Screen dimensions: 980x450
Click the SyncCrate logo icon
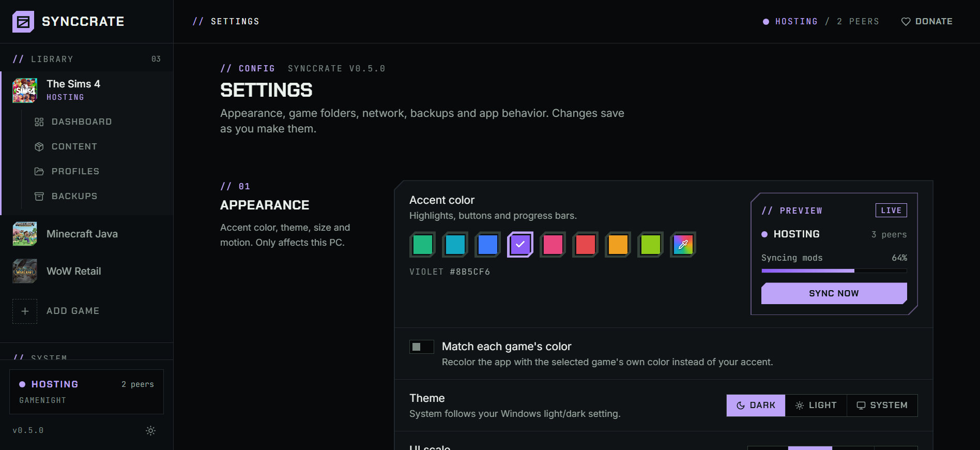pos(23,22)
